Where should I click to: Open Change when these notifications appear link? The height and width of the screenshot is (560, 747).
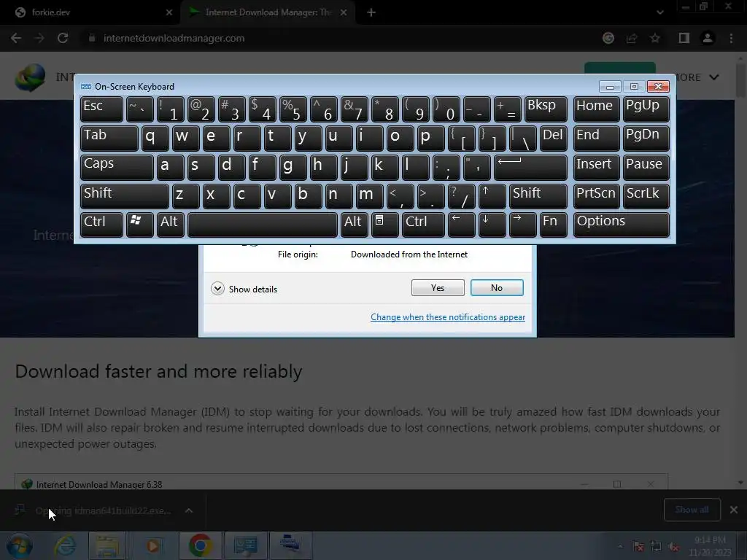click(x=448, y=317)
